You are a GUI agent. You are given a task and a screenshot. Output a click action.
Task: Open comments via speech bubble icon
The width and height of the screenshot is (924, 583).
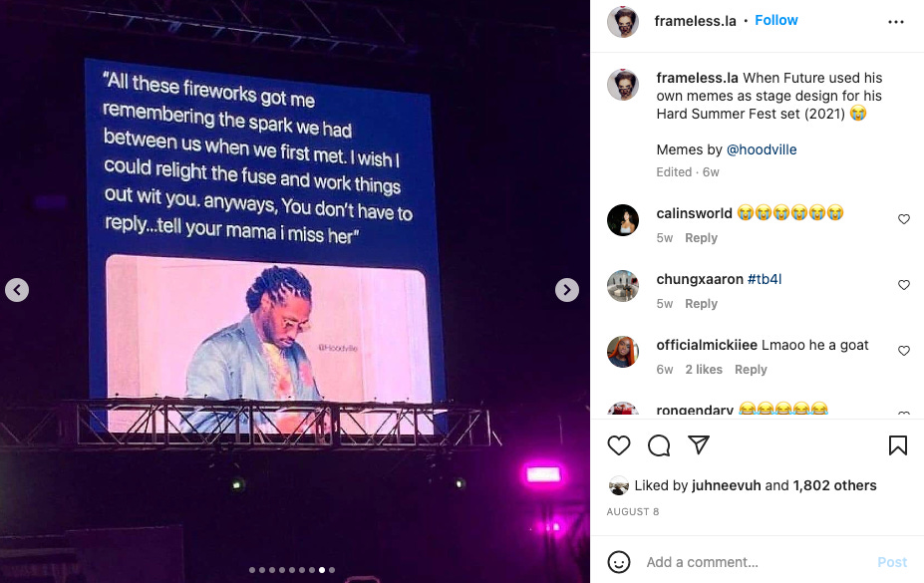(x=659, y=445)
